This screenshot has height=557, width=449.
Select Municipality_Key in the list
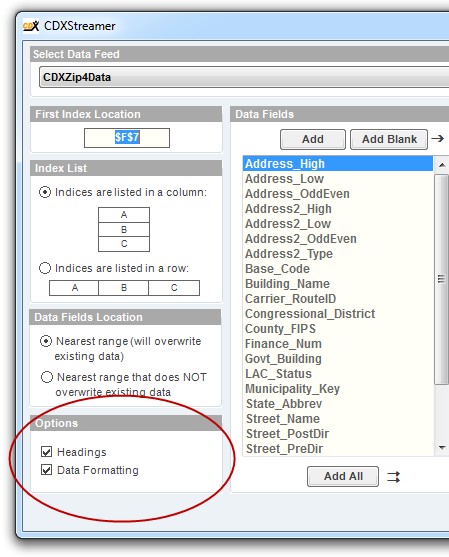pyautogui.click(x=338, y=389)
